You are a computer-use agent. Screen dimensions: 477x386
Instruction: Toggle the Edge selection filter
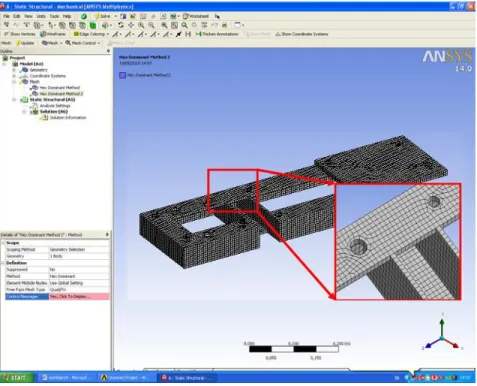[72, 25]
